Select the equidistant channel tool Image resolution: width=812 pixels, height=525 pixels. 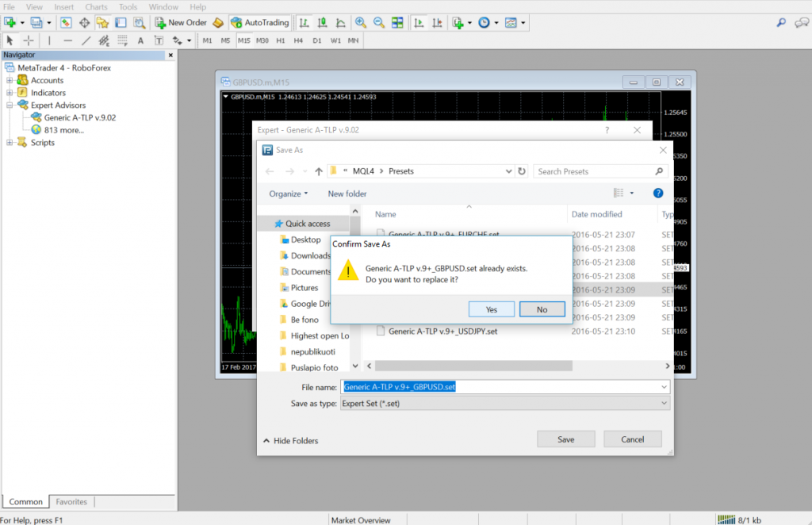(104, 40)
